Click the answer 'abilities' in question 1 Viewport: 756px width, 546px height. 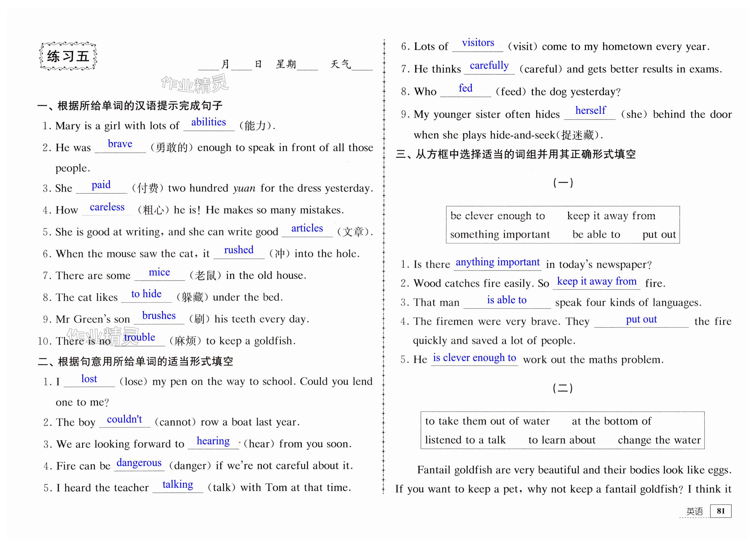coord(208,122)
